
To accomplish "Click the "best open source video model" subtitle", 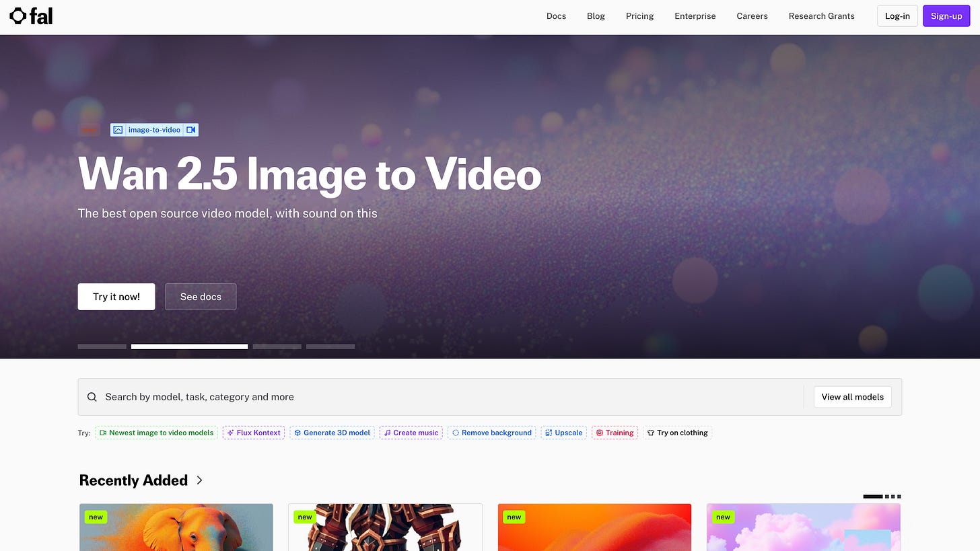I will [x=228, y=213].
